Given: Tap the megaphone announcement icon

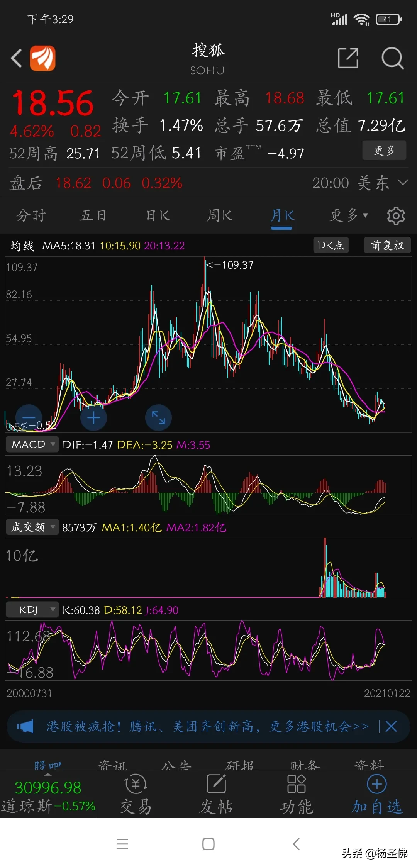Looking at the screenshot, I should pos(25,726).
